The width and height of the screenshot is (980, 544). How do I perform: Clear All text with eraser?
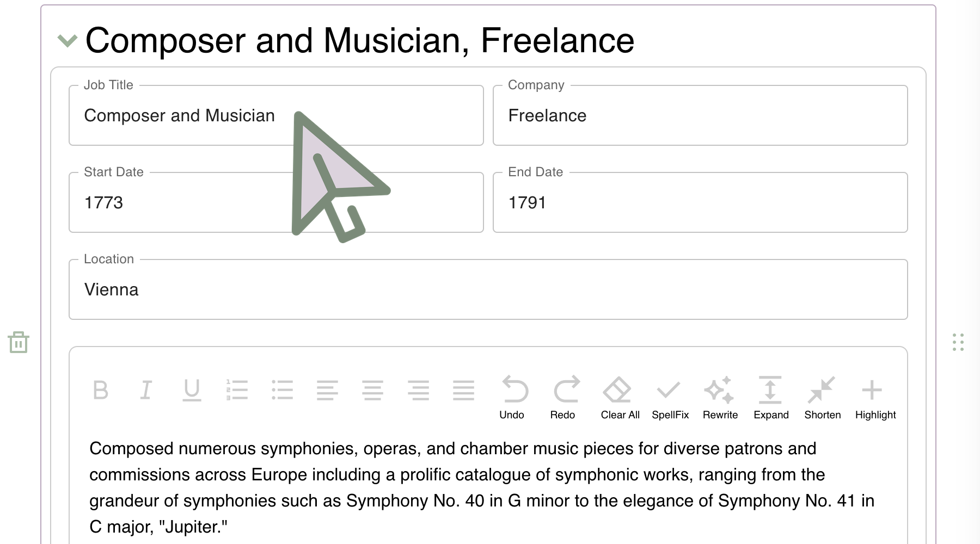click(x=620, y=398)
